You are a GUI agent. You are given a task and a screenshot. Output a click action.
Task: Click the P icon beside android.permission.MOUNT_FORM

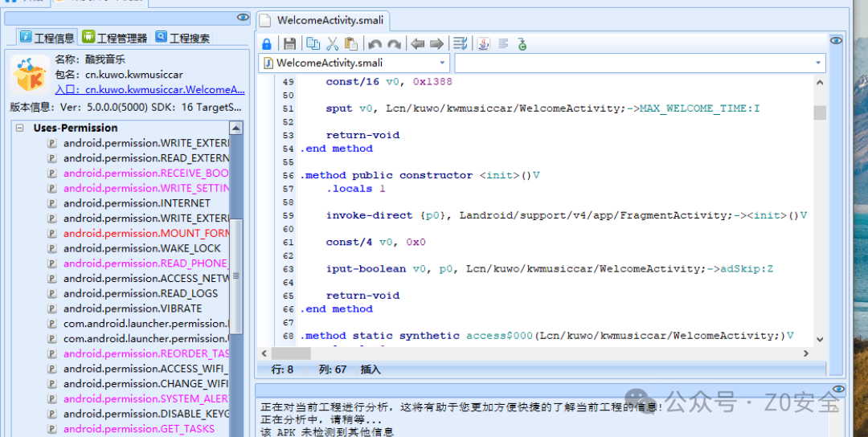(x=52, y=234)
